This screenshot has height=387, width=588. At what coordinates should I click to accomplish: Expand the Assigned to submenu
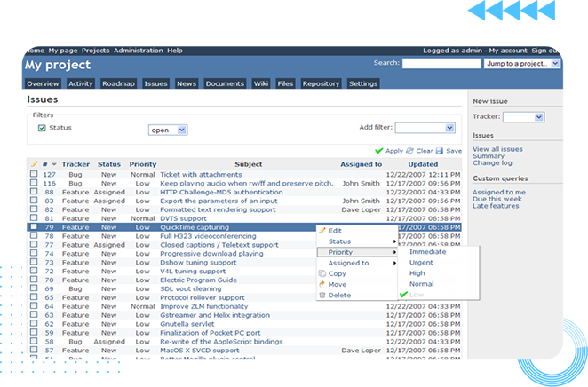click(357, 263)
